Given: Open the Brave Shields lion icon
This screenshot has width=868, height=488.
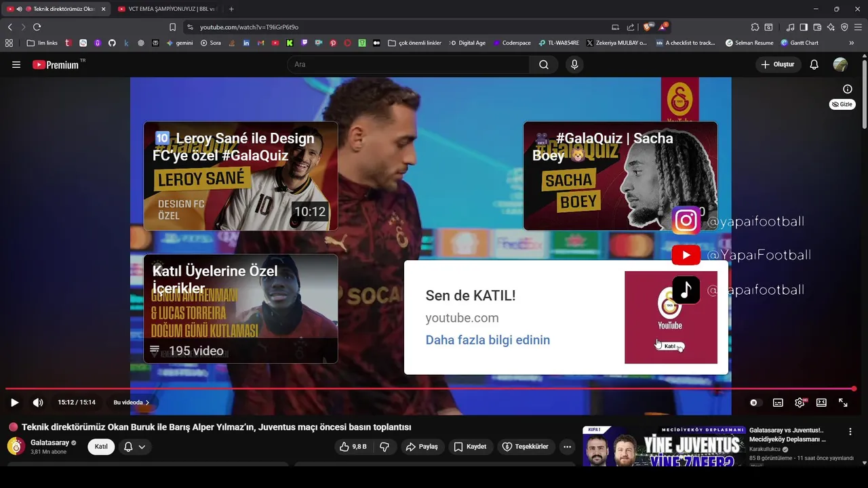Looking at the screenshot, I should pos(647,27).
